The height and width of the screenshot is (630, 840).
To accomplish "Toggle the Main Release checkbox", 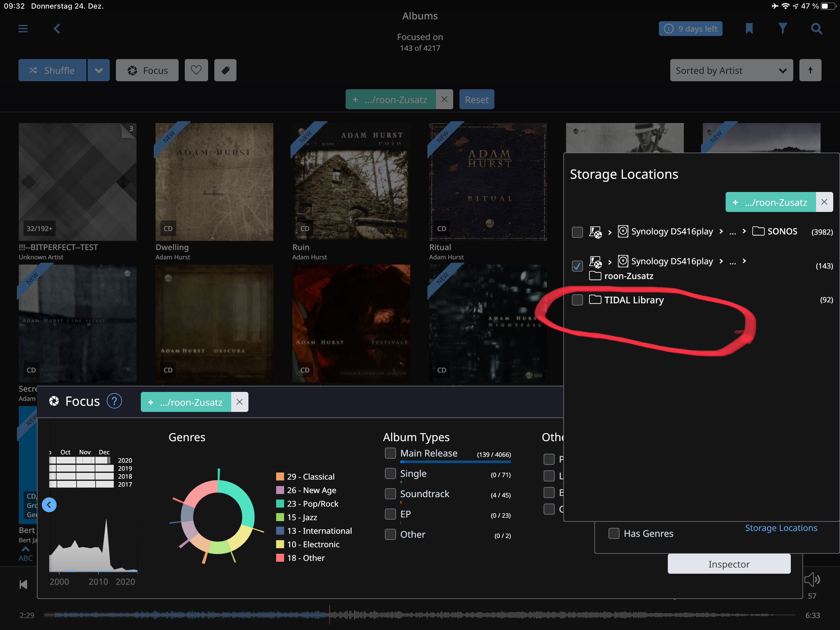I will click(x=390, y=453).
